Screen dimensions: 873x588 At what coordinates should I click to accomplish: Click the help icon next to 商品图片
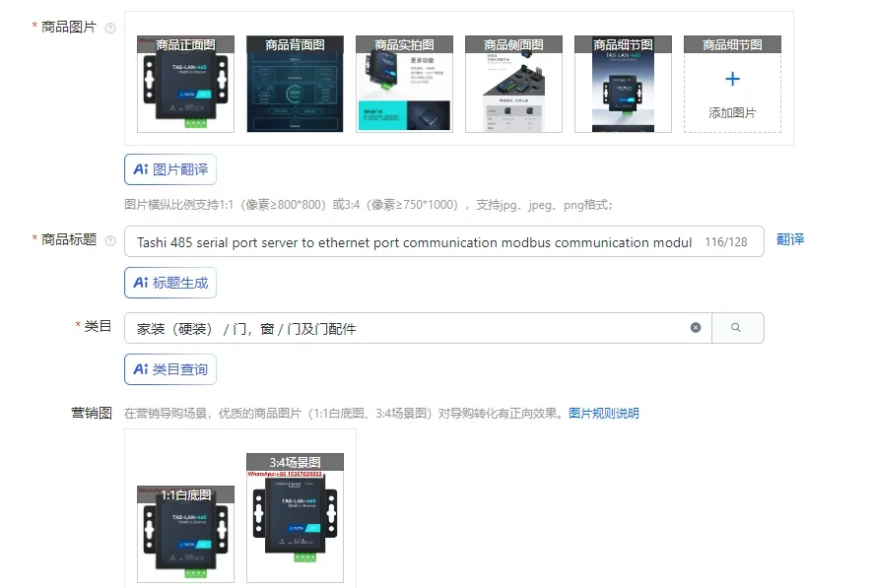[x=110, y=28]
